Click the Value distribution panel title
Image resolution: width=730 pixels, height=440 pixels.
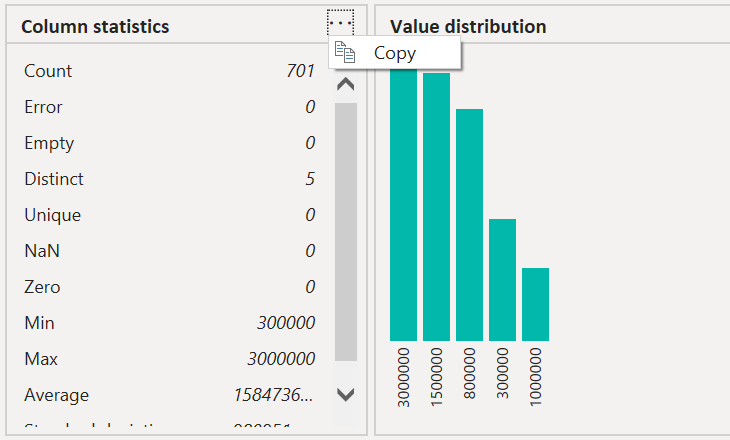click(x=468, y=27)
